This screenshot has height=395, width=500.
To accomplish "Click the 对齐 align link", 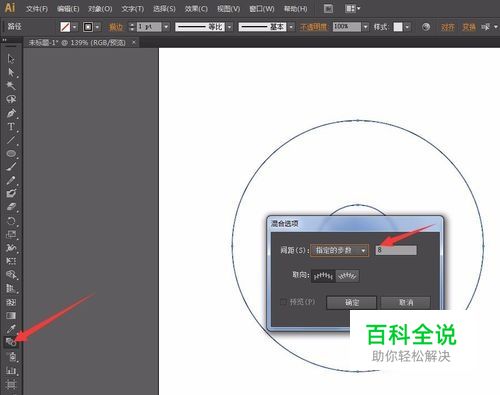I will (x=448, y=27).
